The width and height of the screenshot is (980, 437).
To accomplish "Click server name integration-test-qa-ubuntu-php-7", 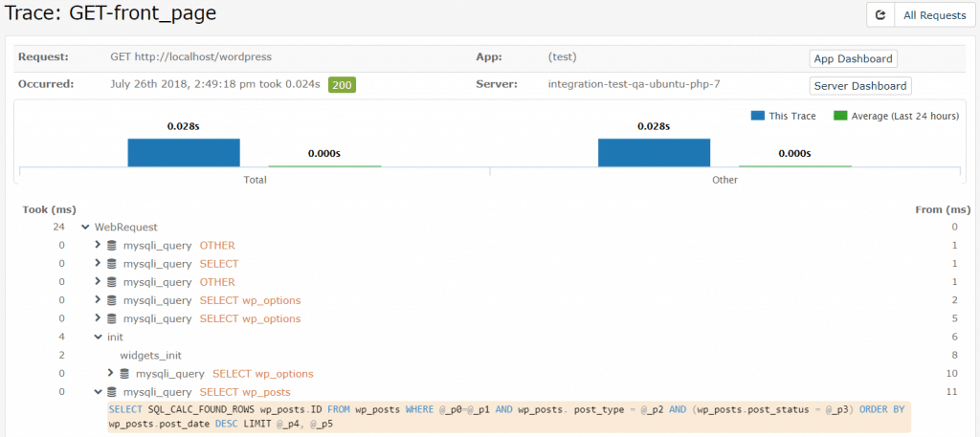I will click(634, 83).
